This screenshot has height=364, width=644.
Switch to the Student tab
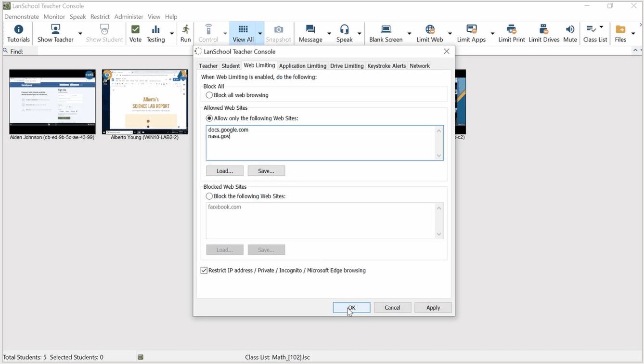[231, 66]
